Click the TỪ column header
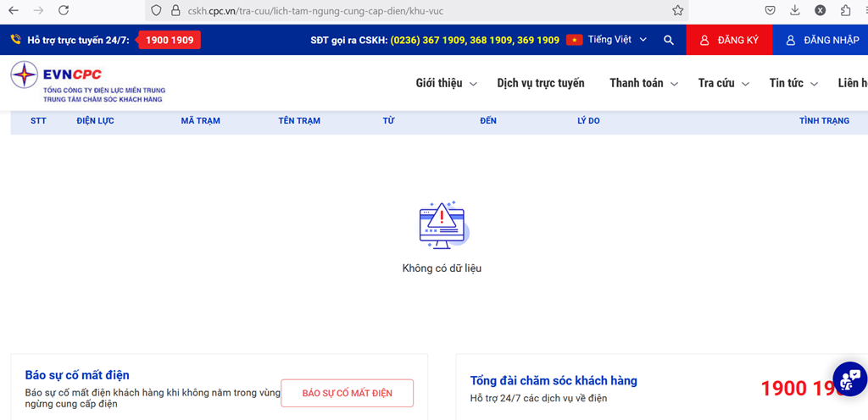The image size is (868, 420). point(388,121)
